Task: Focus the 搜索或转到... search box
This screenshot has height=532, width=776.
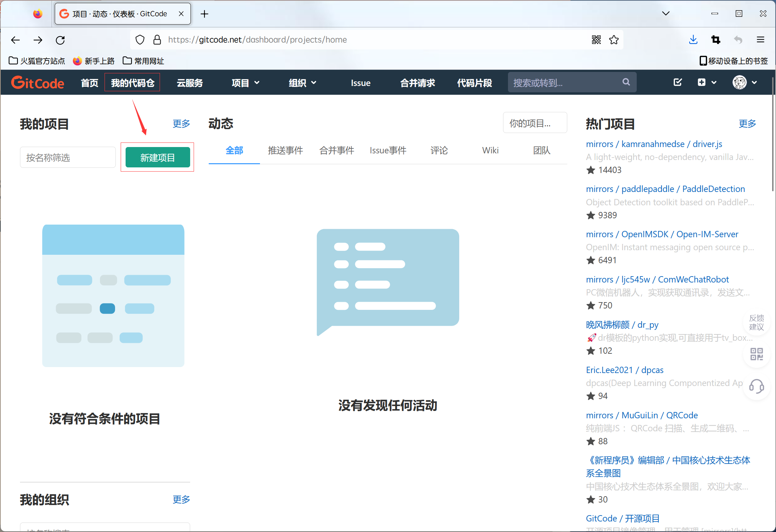Action: 572,82
